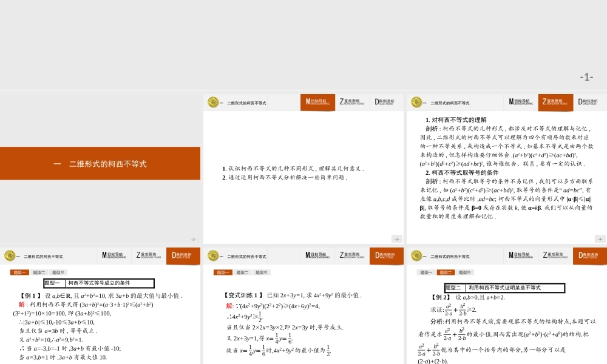
Task: Click the gold seal logo on the bottom-right slide
Action: tap(416, 255)
